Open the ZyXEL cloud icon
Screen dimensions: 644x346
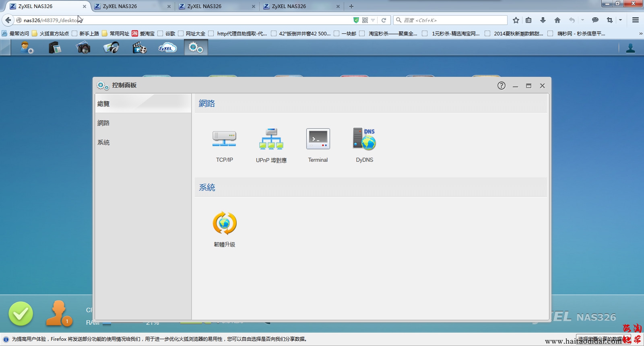point(167,48)
